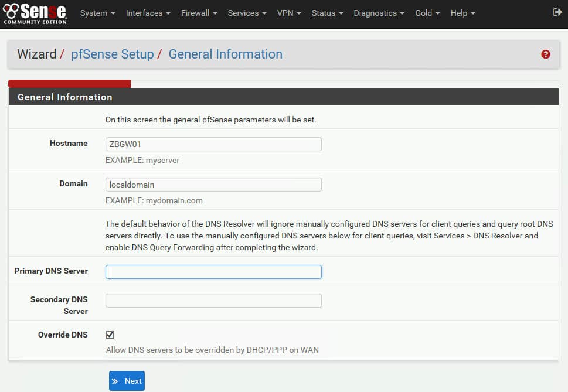Click the pfSense logo in the navbar
This screenshot has width=568, height=392.
[35, 13]
